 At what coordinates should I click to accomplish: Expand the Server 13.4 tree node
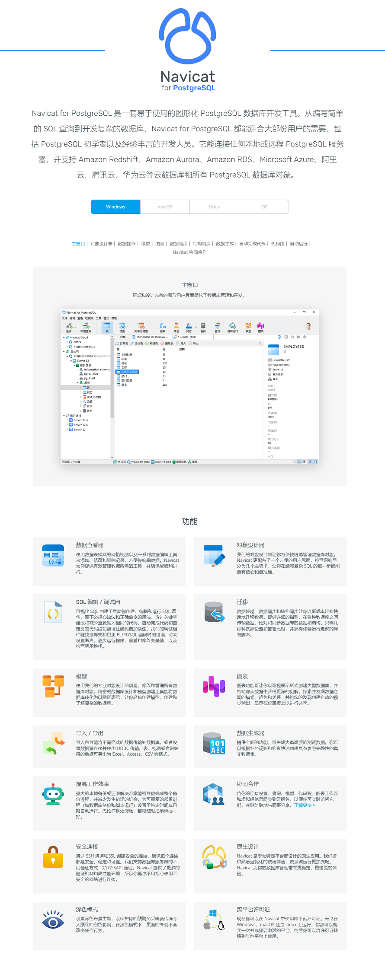point(67,420)
